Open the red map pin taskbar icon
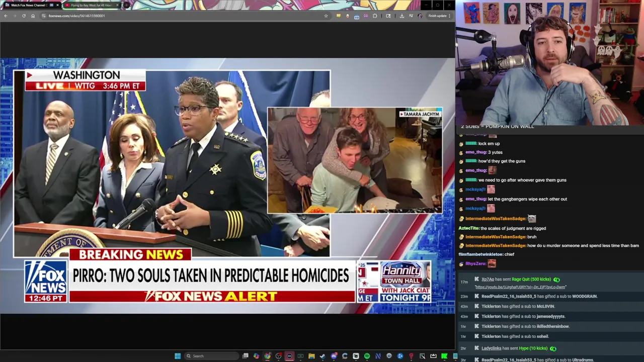This screenshot has width=644, height=362. point(411,356)
